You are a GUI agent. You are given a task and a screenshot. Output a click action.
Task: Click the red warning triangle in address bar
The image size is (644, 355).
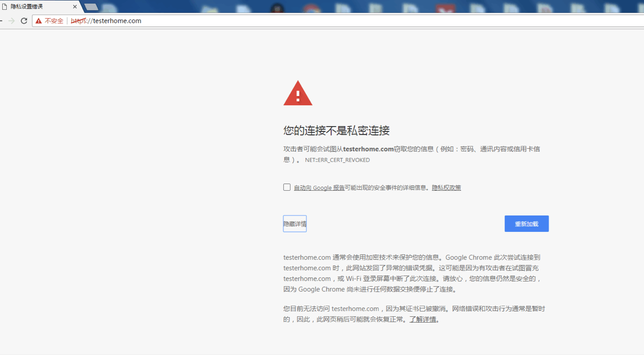[38, 21]
